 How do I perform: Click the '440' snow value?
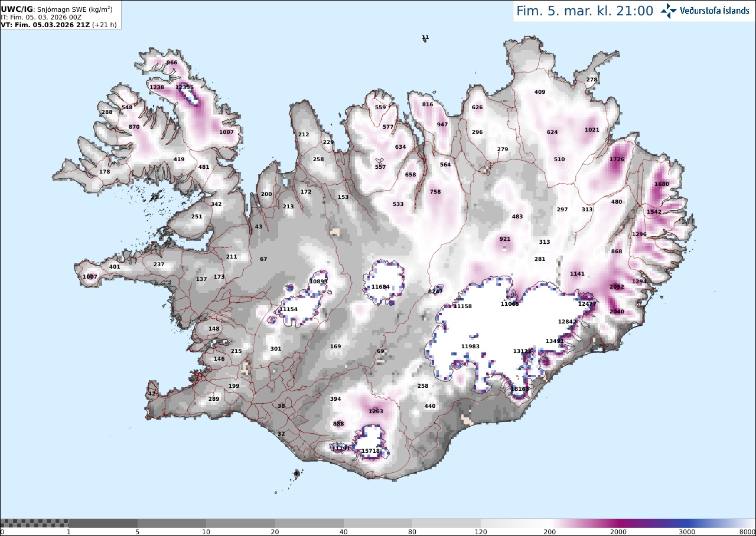430,406
